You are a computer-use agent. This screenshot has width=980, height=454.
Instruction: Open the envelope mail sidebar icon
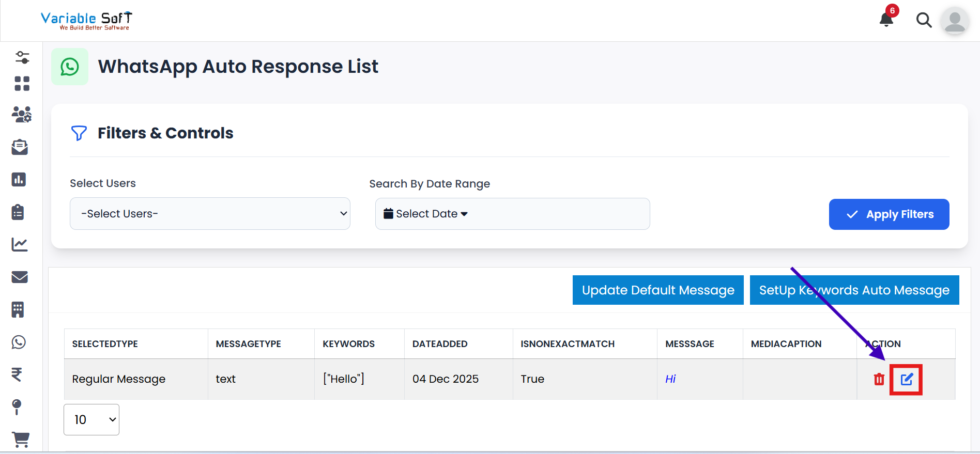coord(20,277)
